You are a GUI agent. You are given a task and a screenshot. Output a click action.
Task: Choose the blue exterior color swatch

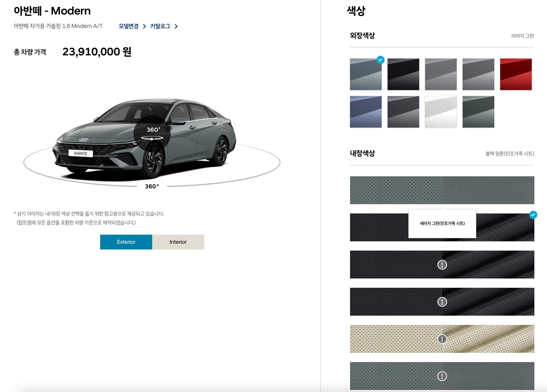click(366, 112)
